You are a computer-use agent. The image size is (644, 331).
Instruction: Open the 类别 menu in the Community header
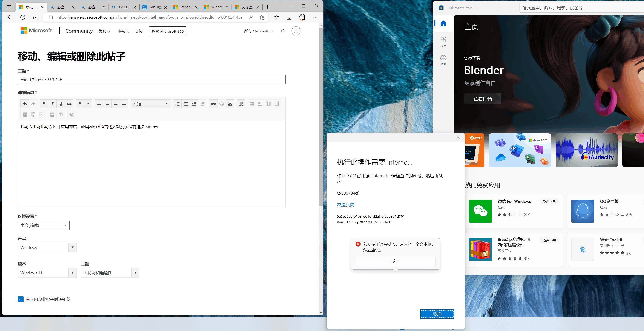pyautogui.click(x=104, y=31)
